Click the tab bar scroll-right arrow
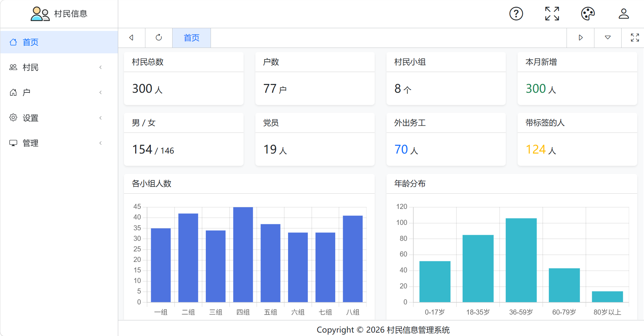The image size is (644, 336). [580, 38]
